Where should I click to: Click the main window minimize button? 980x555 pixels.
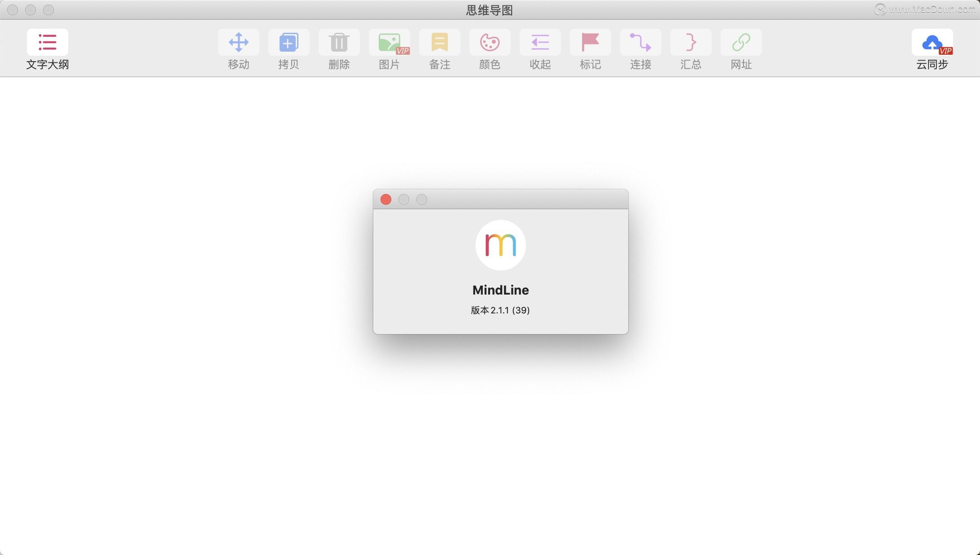31,10
